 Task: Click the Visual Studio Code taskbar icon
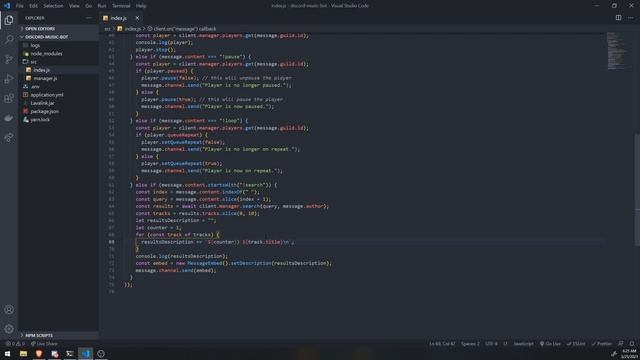point(85,353)
